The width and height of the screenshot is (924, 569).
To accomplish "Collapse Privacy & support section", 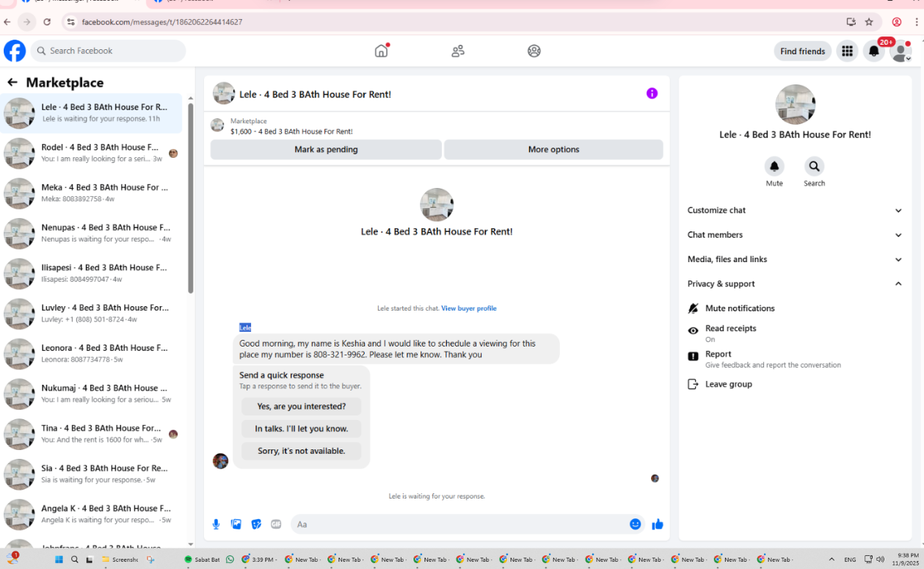I will (x=795, y=283).
